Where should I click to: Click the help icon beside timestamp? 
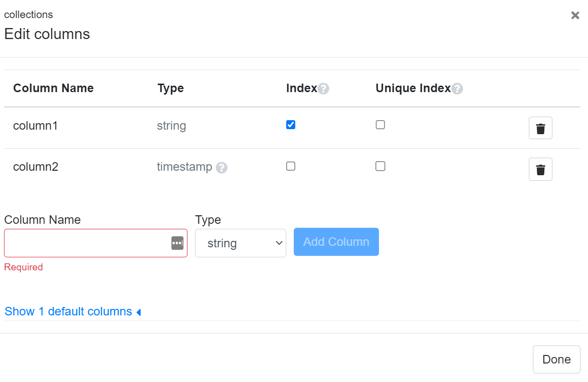pyautogui.click(x=222, y=168)
